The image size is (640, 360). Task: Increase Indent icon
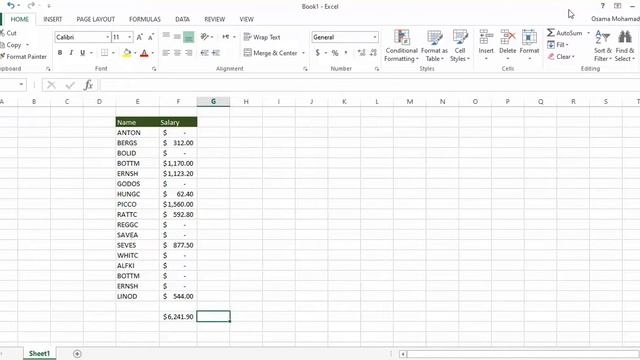click(x=216, y=53)
